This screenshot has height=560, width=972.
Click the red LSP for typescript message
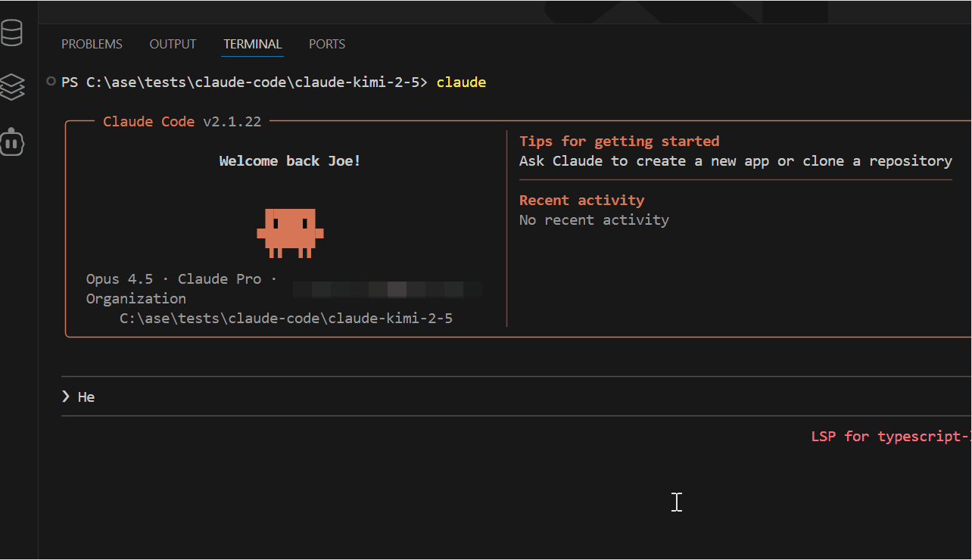click(890, 436)
